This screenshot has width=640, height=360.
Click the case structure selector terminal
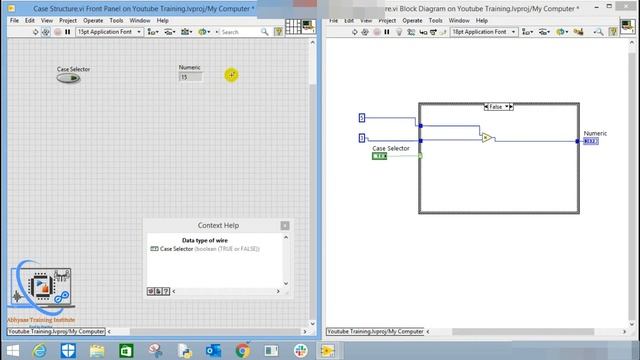(420, 156)
